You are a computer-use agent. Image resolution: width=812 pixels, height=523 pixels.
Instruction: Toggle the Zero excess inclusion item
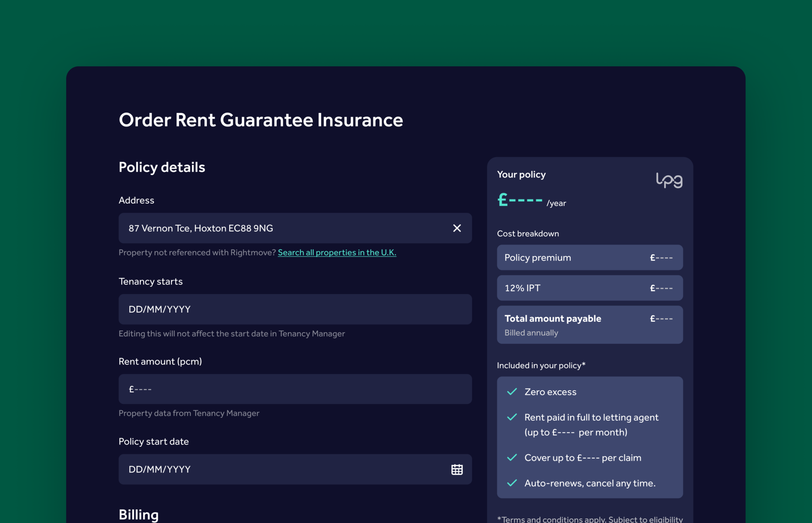point(550,392)
